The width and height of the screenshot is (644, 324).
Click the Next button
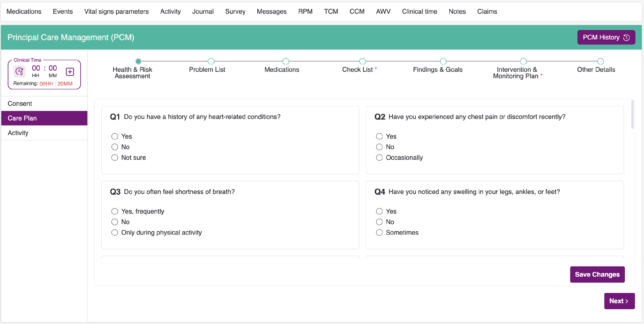(619, 301)
